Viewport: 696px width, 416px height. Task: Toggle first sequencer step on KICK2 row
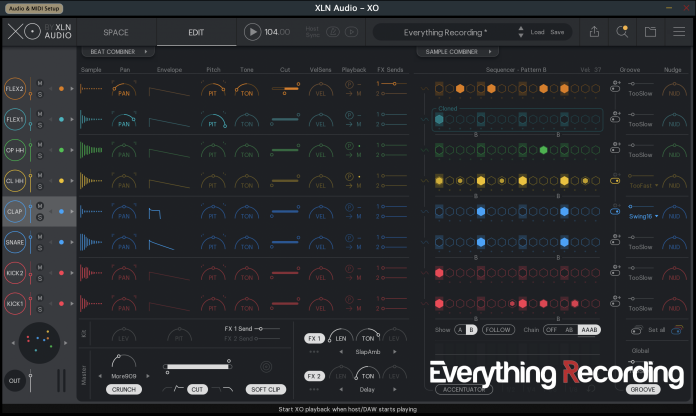click(x=439, y=273)
